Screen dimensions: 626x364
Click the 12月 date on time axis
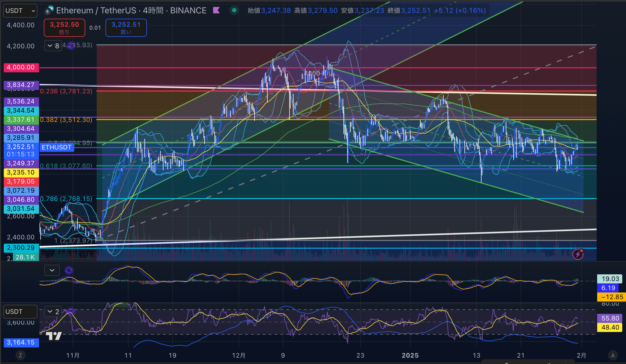click(x=239, y=355)
